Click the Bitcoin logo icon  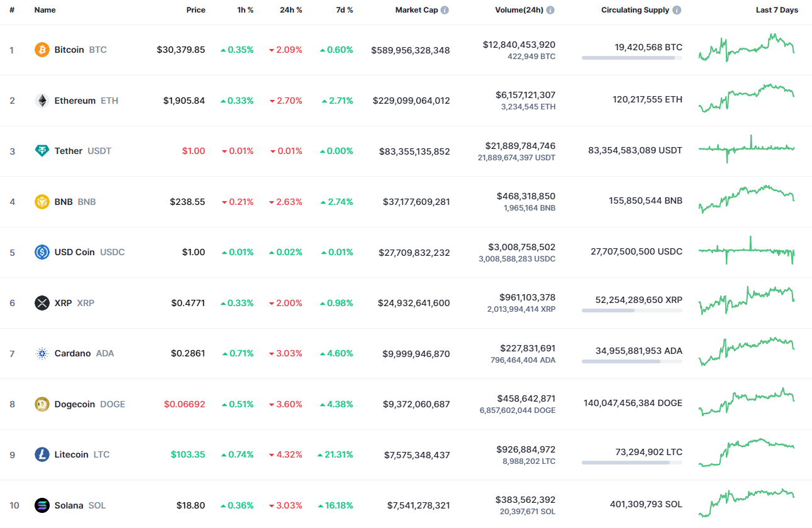tap(42, 50)
